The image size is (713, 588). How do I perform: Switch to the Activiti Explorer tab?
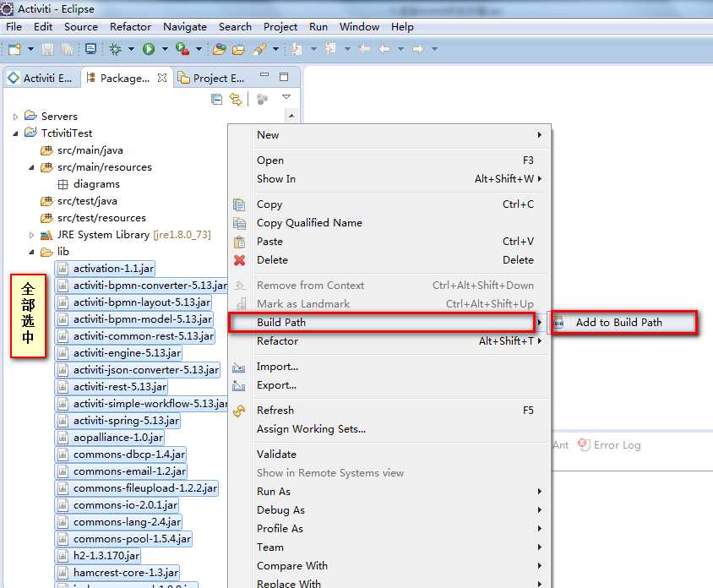click(40, 79)
